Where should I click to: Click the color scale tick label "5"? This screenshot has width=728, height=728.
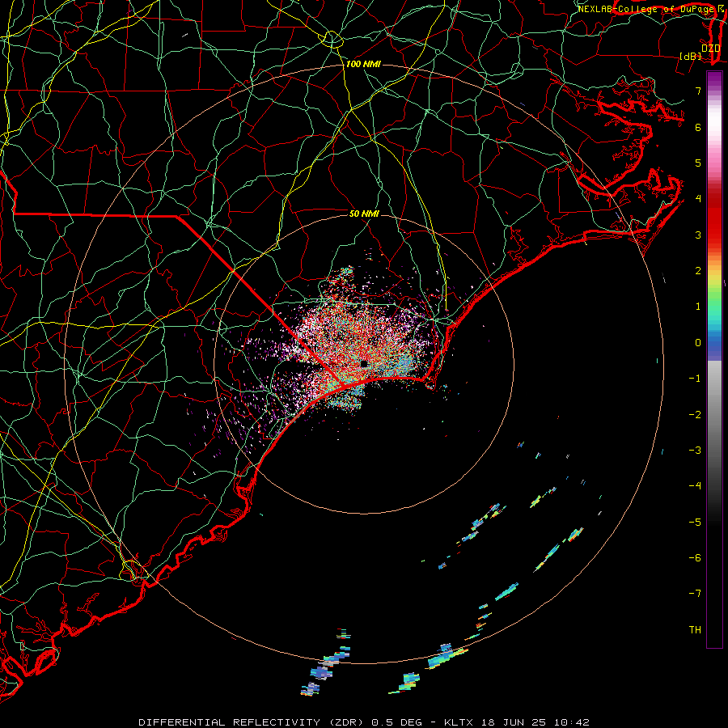[x=698, y=163]
